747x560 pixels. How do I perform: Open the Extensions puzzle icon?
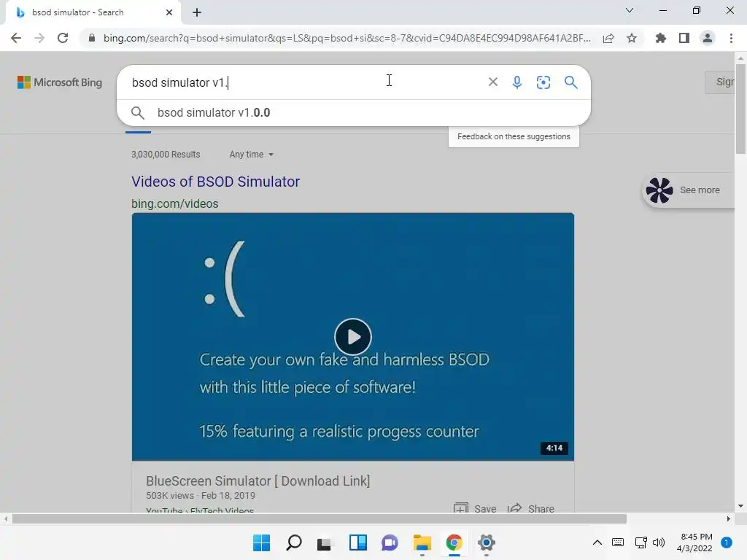click(660, 38)
